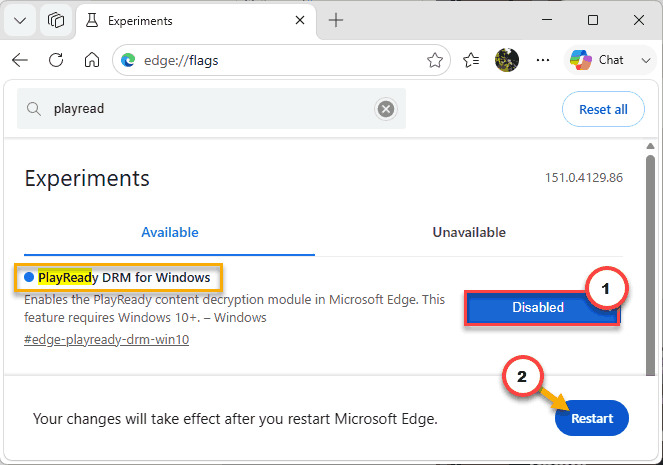Refresh the page
The width and height of the screenshot is (663, 465).
coord(56,60)
